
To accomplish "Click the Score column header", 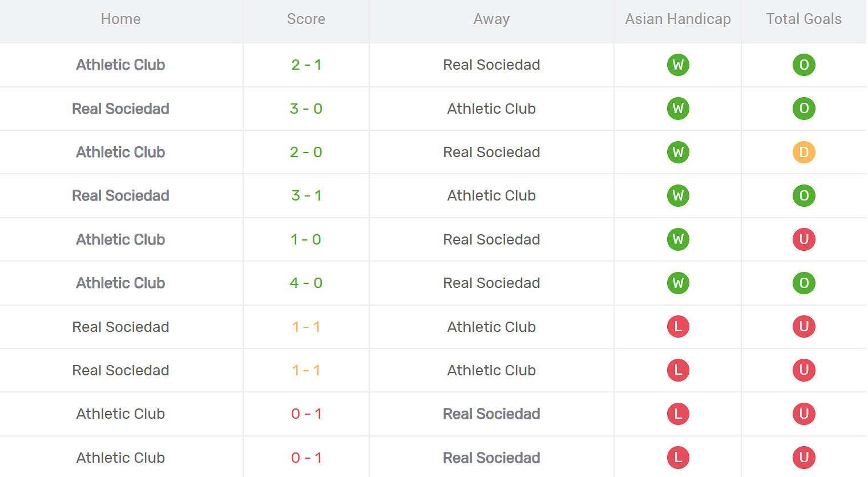I will tap(306, 19).
